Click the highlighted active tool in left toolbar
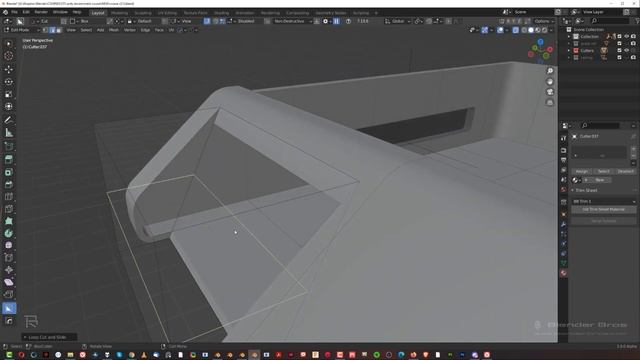Viewport: 640px width, 360px height. tap(9, 309)
